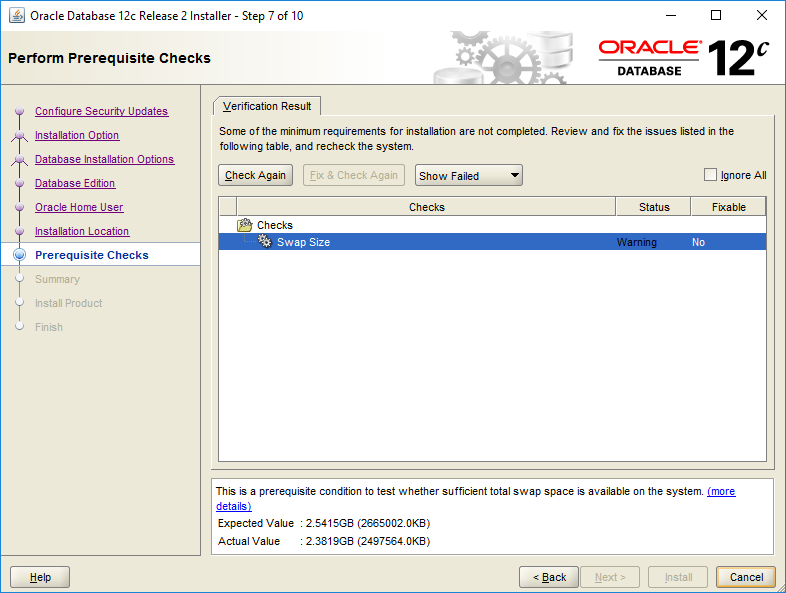Maximize the installer window
The height and width of the screenshot is (593, 786).
[716, 16]
